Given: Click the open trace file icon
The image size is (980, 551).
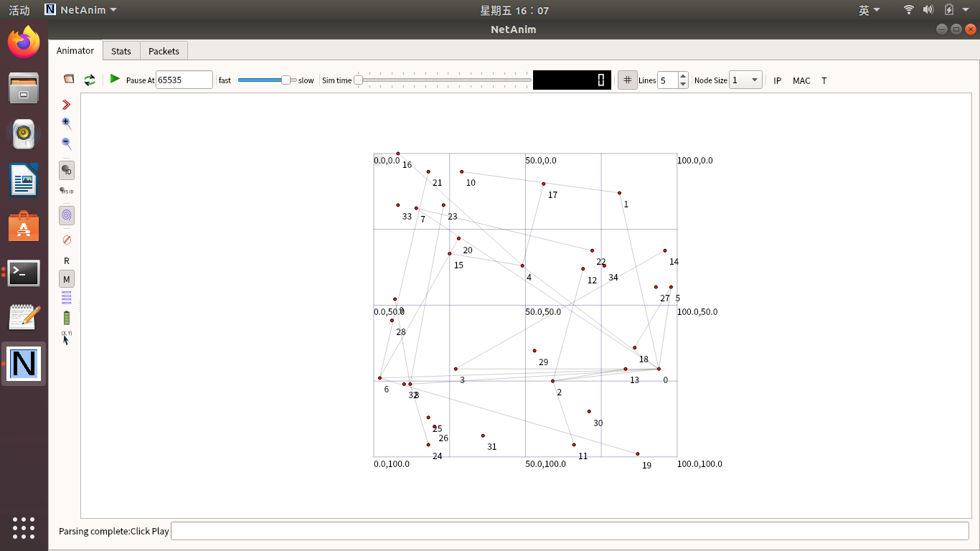Looking at the screenshot, I should pyautogui.click(x=69, y=80).
